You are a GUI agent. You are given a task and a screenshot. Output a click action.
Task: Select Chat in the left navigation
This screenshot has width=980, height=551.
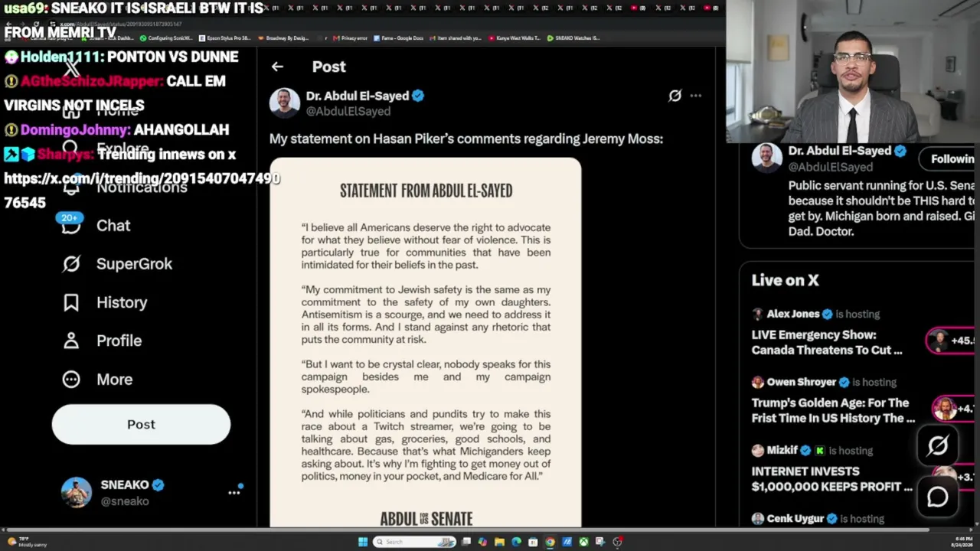[113, 226]
